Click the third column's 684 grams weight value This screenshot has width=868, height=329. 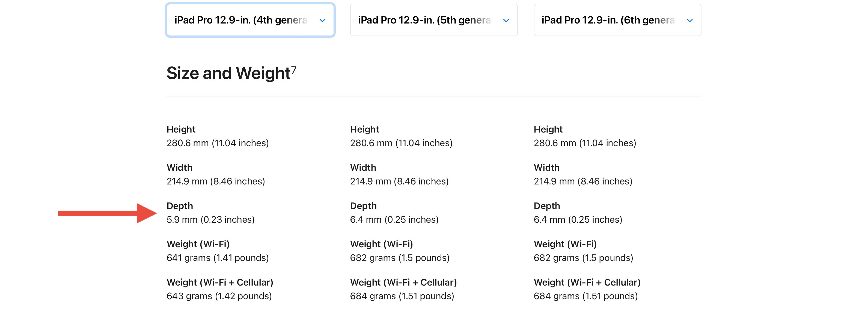coord(586,296)
